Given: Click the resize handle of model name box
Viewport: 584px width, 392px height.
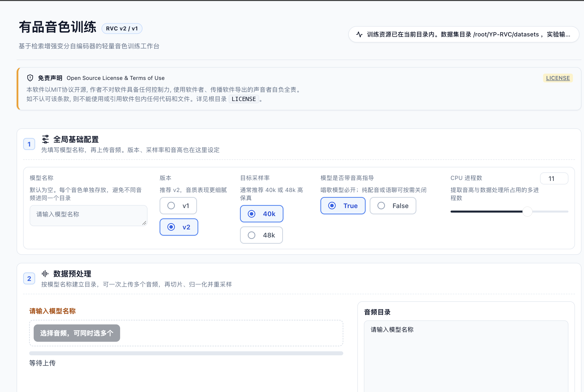Looking at the screenshot, I should point(144,223).
